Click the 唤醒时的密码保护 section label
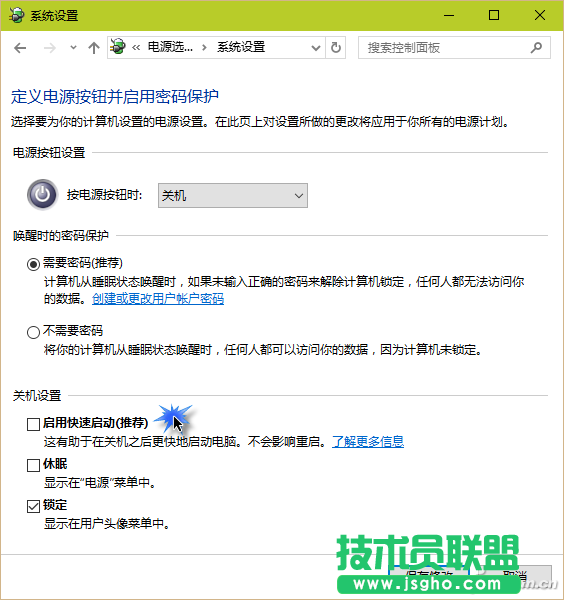Viewport: 564px width, 600px height. point(61,236)
